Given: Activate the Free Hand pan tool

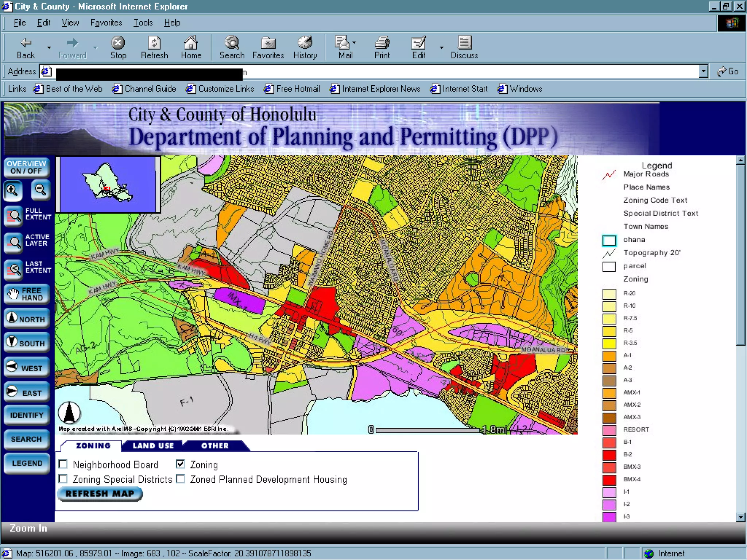Looking at the screenshot, I should pyautogui.click(x=27, y=294).
